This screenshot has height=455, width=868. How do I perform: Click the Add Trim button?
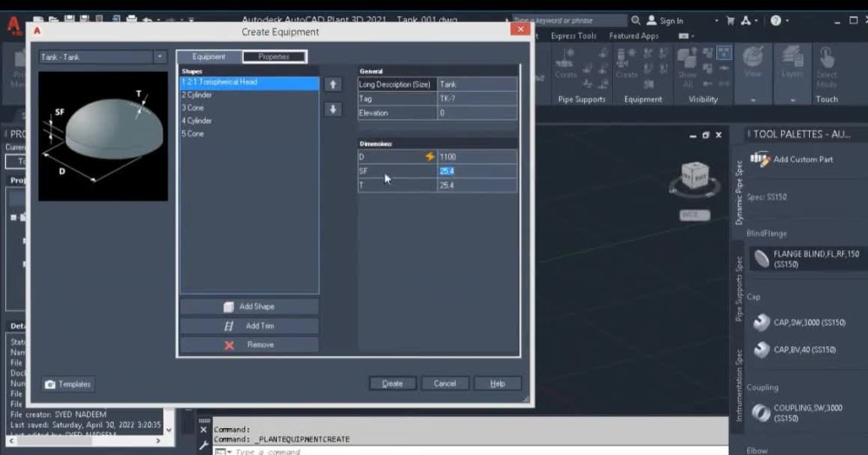coord(249,326)
